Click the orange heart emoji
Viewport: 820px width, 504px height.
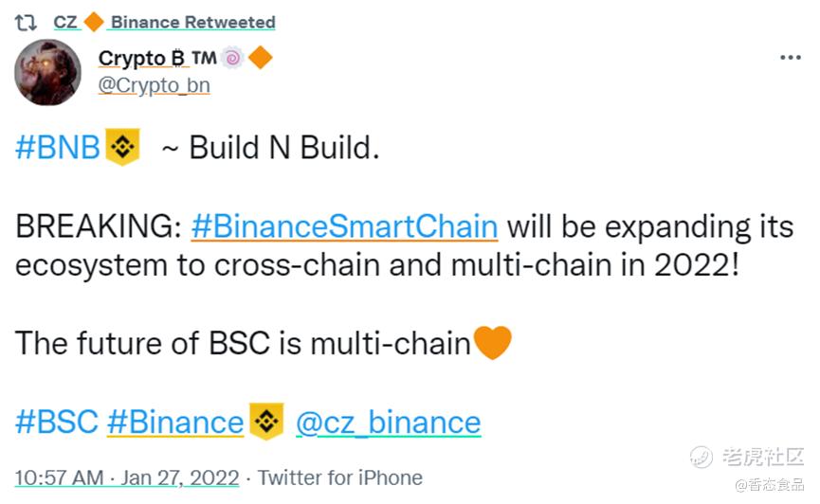tap(492, 342)
